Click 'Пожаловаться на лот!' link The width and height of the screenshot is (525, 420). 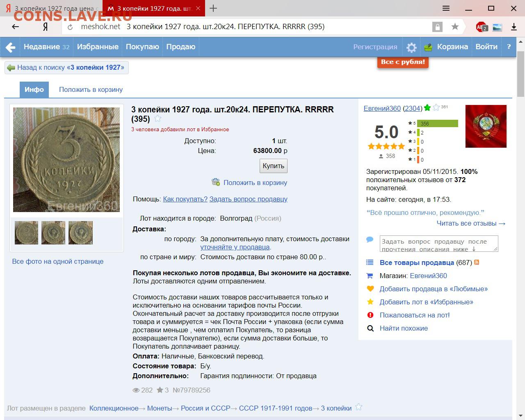pos(415,315)
